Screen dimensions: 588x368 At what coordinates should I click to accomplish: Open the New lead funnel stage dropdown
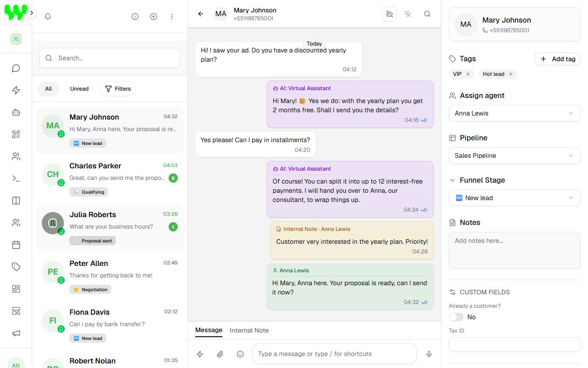514,198
